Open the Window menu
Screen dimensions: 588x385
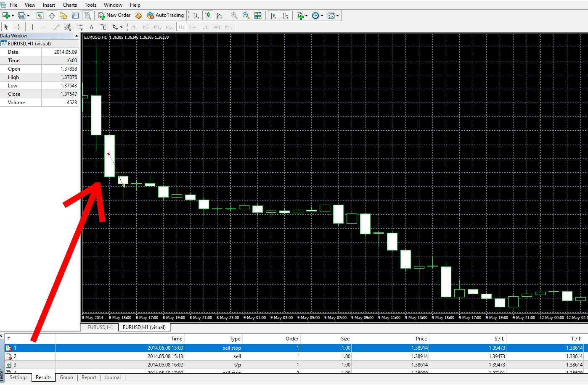pyautogui.click(x=113, y=5)
